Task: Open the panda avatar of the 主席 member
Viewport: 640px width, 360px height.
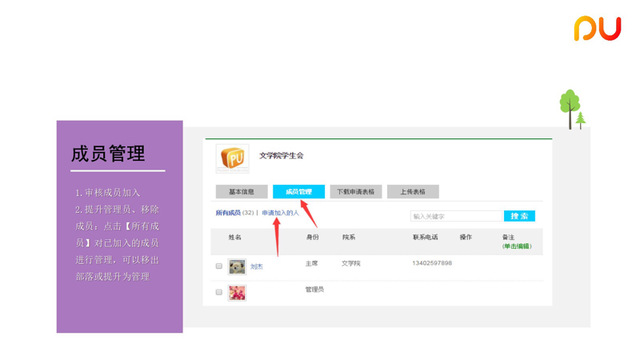Action: pos(237,267)
